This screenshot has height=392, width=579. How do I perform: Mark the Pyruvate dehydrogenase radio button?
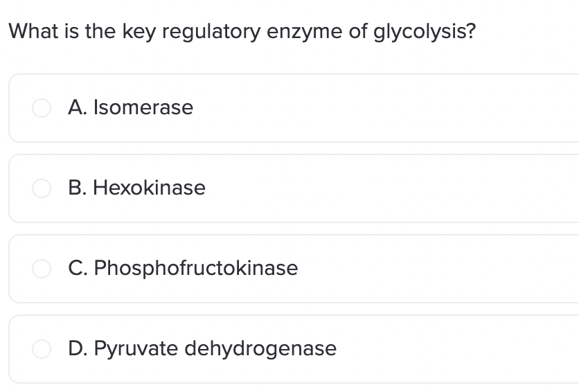click(x=42, y=349)
